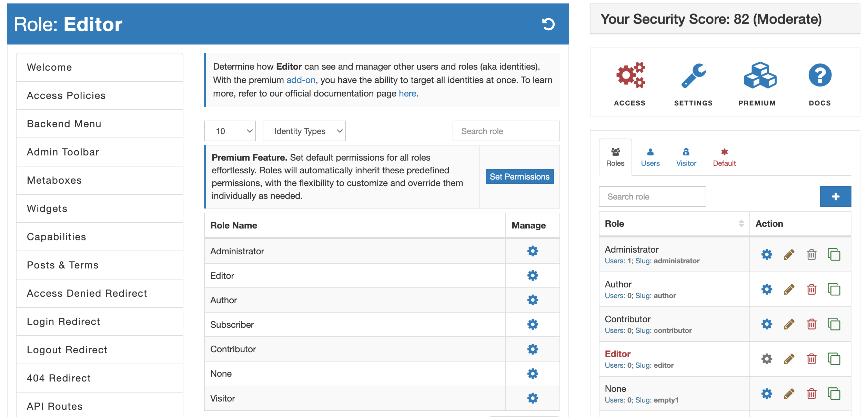This screenshot has height=417, width=868.
Task: Open the Access gears icon
Action: pyautogui.click(x=630, y=75)
